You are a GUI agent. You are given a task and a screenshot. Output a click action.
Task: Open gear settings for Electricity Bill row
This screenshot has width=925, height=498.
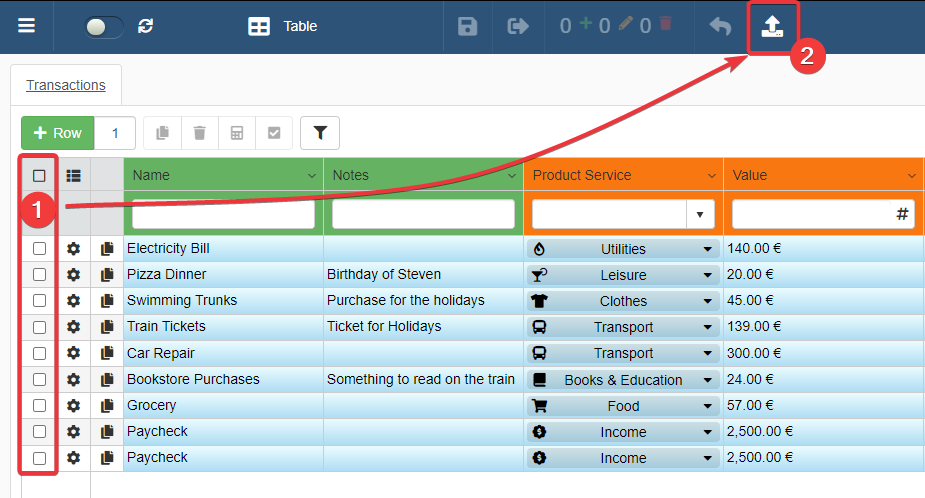pos(73,249)
